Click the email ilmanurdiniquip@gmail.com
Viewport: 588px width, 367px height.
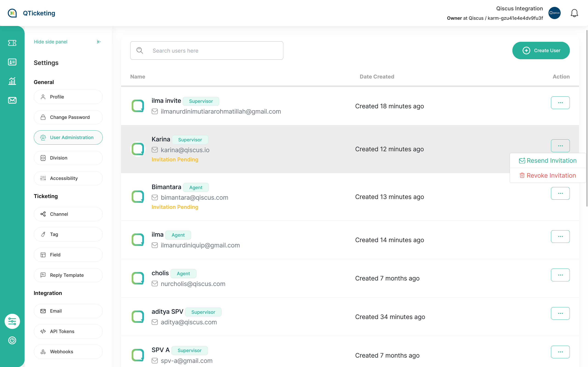point(200,245)
